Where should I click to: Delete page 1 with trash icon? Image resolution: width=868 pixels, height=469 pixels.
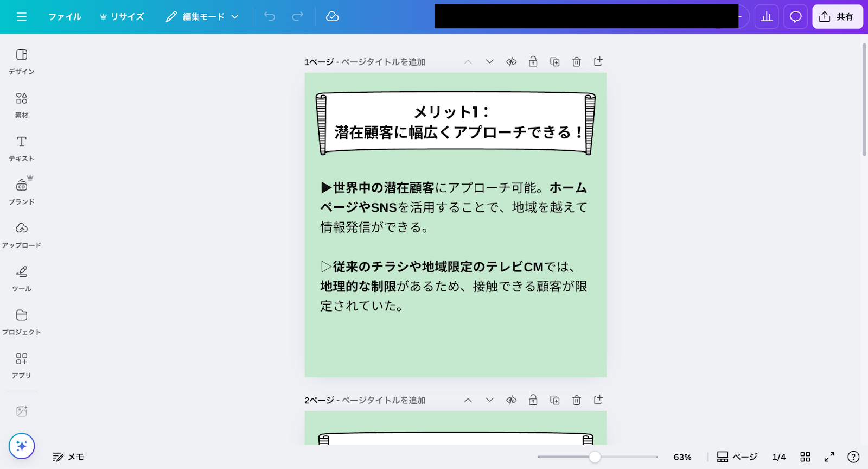tap(577, 62)
